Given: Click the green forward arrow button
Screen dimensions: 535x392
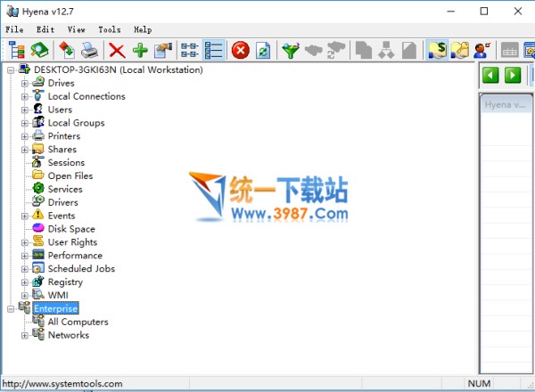Looking at the screenshot, I should (513, 75).
